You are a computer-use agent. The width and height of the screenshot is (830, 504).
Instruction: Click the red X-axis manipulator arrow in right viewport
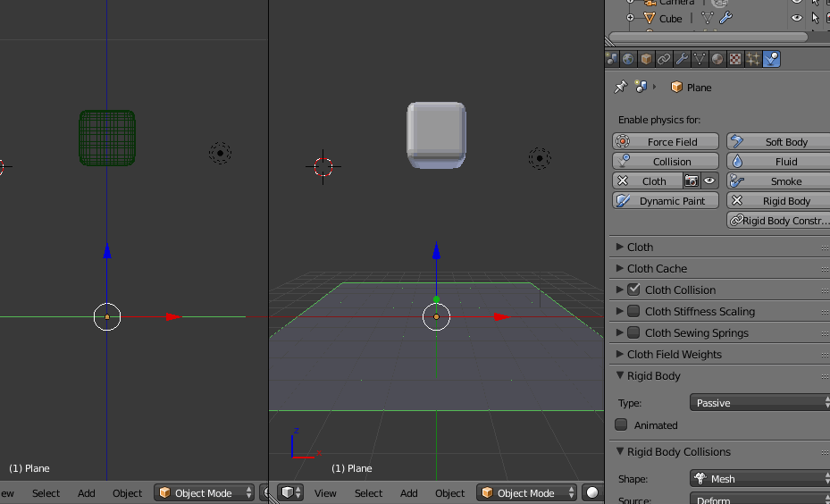(x=502, y=317)
